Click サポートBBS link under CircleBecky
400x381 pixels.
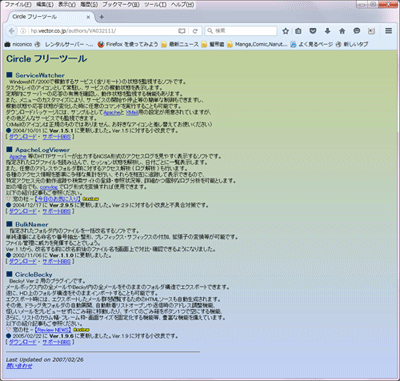56,342
